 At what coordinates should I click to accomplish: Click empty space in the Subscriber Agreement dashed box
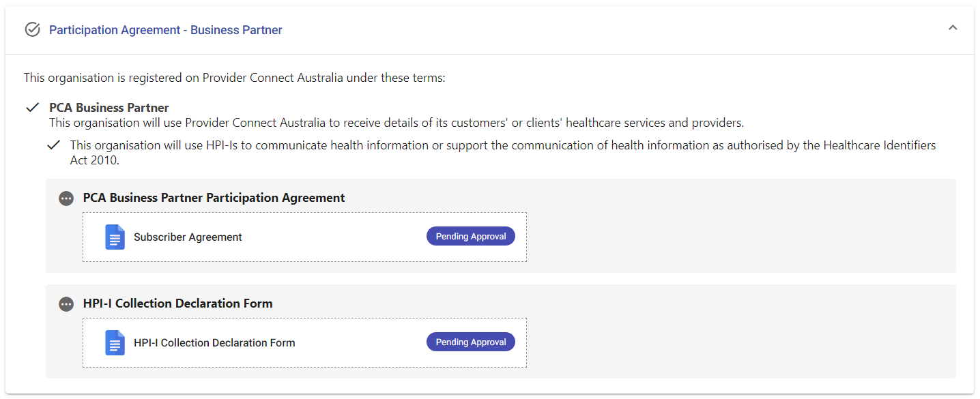click(334, 237)
